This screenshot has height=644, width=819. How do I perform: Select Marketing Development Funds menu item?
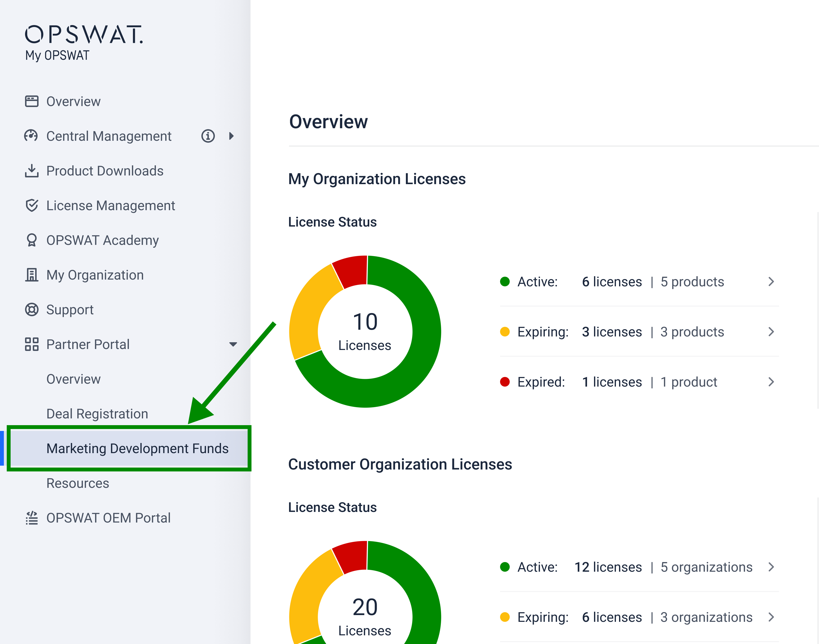(137, 448)
